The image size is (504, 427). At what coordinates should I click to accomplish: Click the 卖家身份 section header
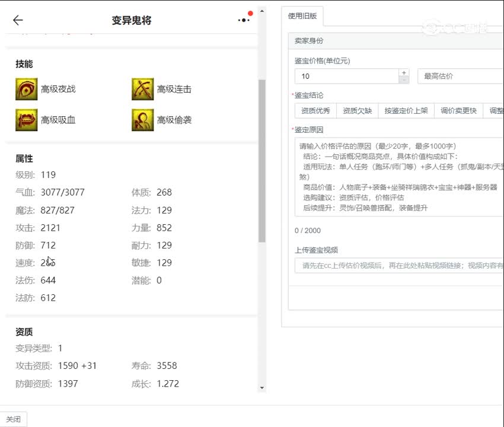point(396,41)
